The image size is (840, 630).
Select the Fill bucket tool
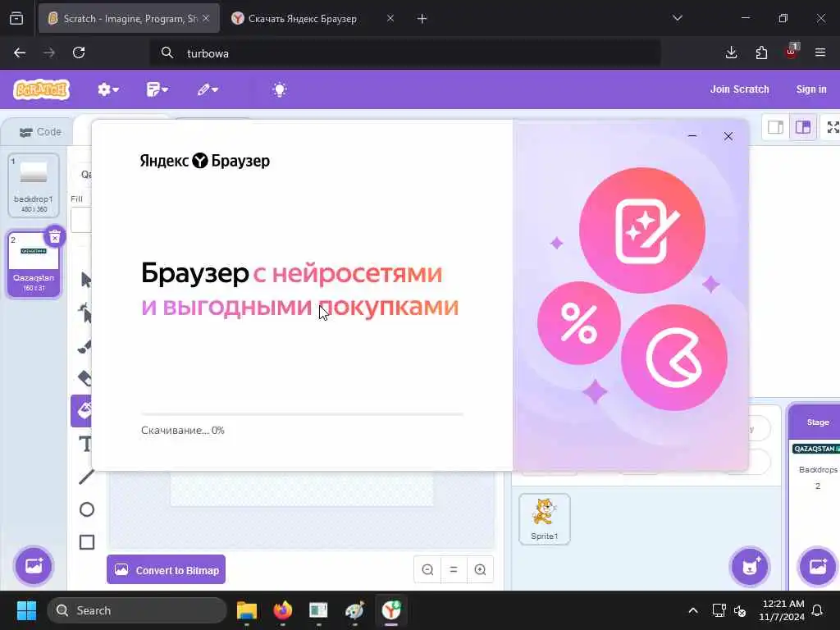(81, 411)
